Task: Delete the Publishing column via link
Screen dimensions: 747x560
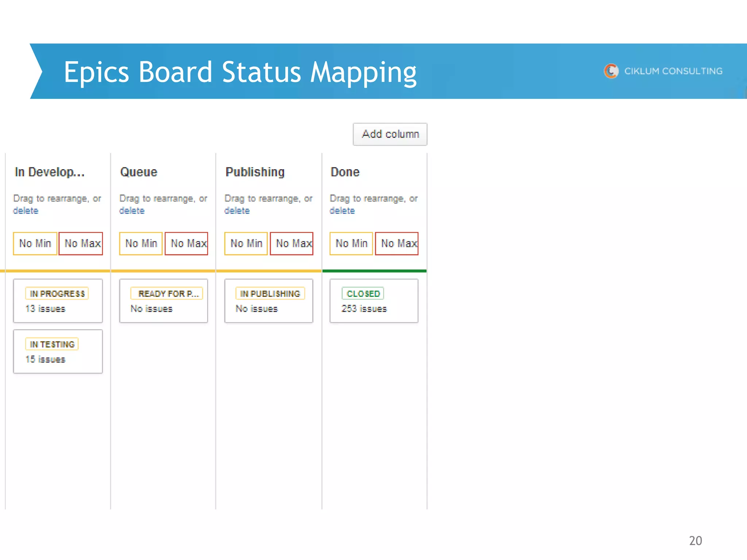Action: [237, 211]
